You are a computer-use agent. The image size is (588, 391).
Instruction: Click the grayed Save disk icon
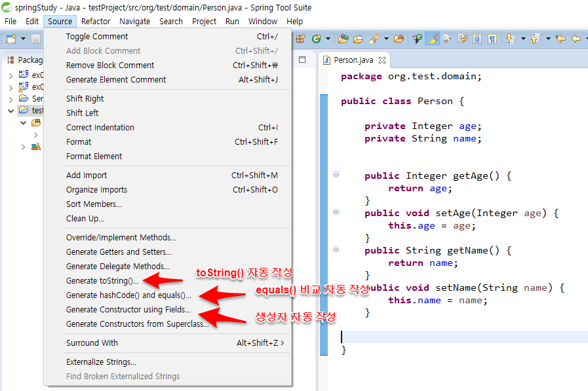(x=35, y=39)
